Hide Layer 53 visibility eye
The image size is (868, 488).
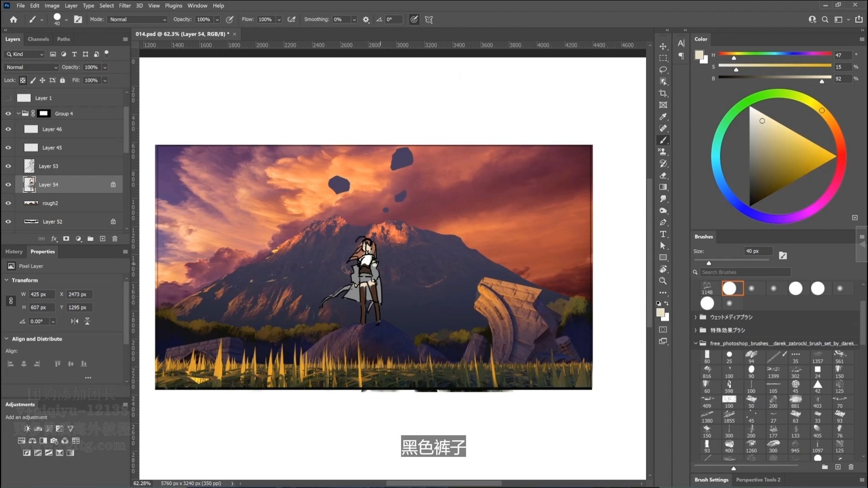(8, 166)
